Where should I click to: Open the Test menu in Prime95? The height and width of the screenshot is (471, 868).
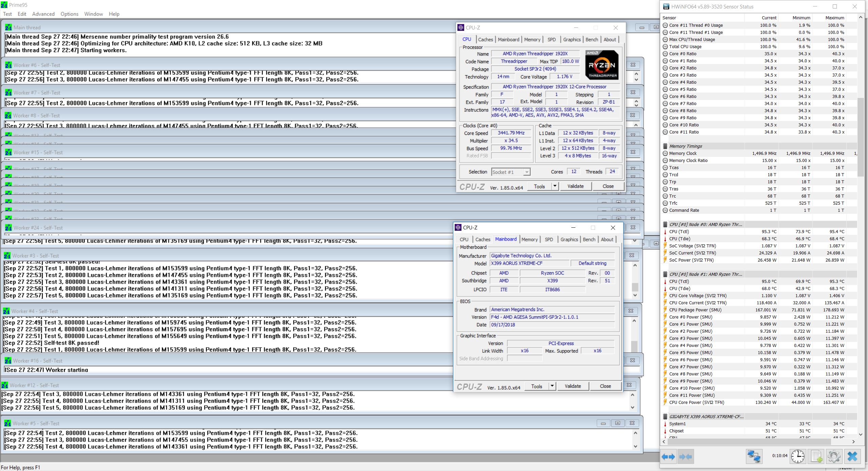[x=7, y=14]
